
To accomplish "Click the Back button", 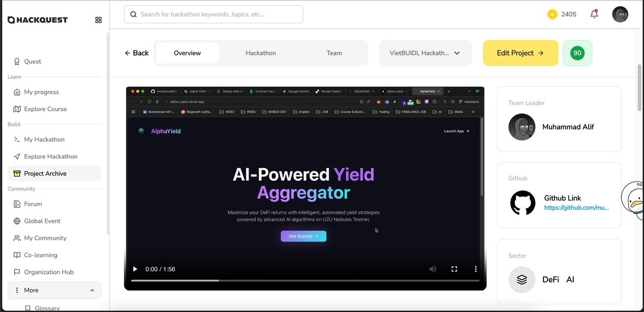I will (x=137, y=53).
